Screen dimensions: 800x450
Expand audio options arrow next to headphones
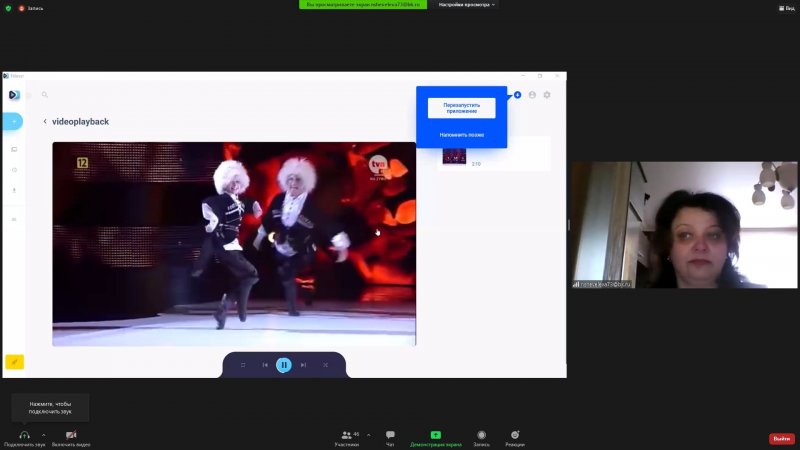[x=43, y=435]
